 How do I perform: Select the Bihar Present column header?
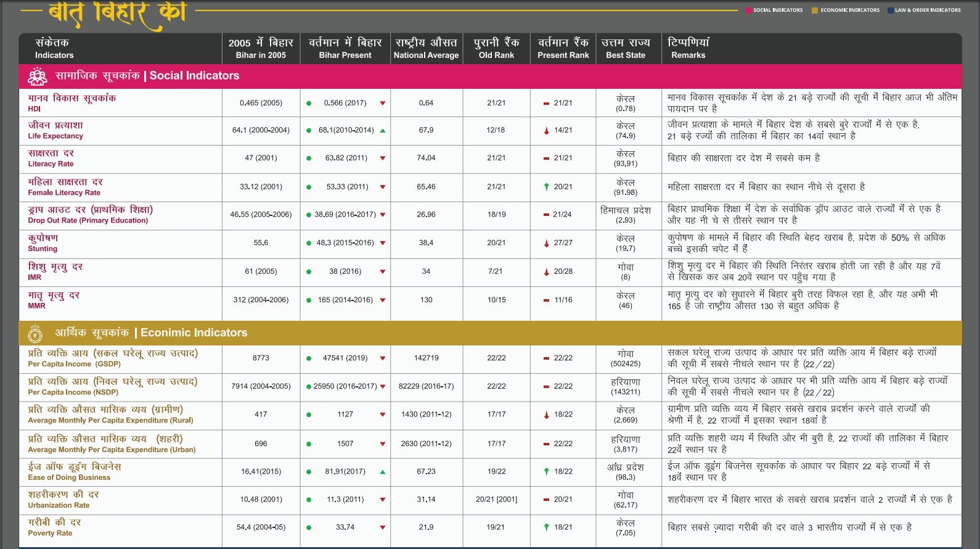tap(345, 49)
